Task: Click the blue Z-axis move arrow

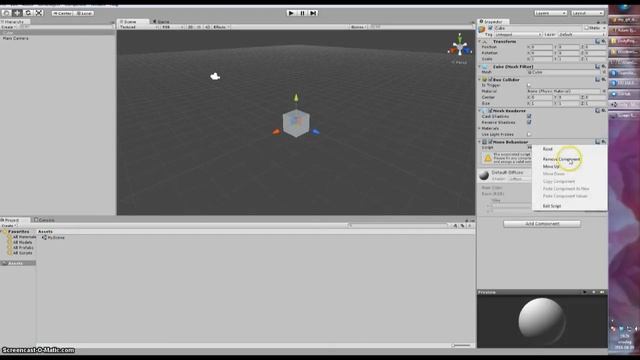Action: [316, 131]
